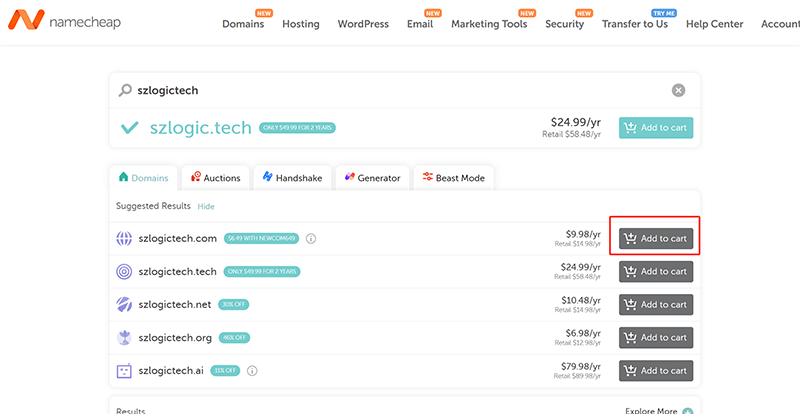Image resolution: width=800 pixels, height=414 pixels.
Task: Click the Suggested Results heading
Action: tap(153, 206)
